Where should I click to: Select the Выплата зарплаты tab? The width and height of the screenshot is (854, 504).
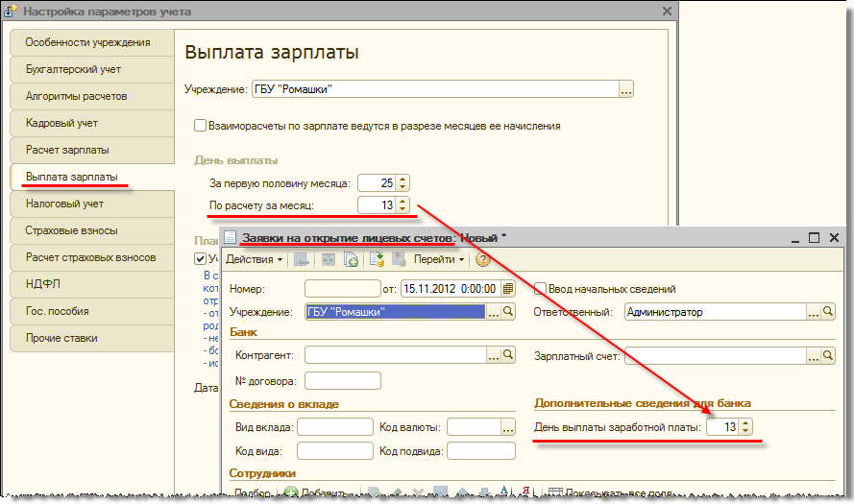pyautogui.click(x=92, y=177)
